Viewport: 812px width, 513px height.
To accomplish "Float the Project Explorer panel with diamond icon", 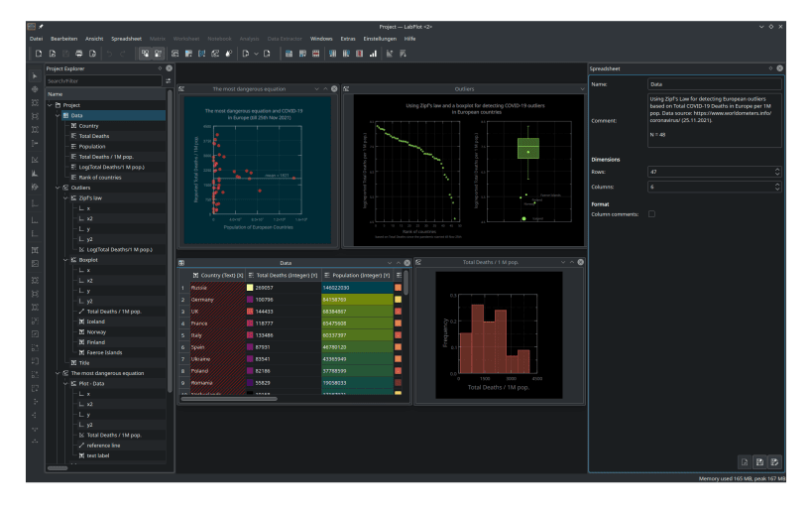I will pyautogui.click(x=160, y=68).
